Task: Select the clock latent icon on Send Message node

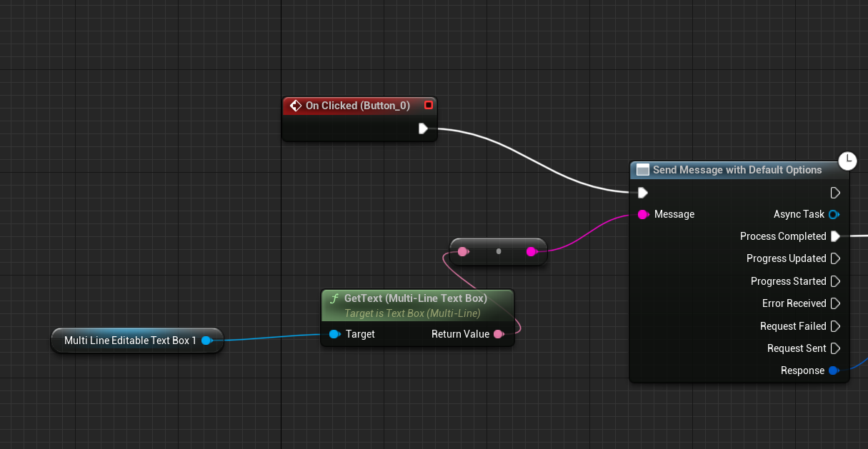Action: click(847, 161)
